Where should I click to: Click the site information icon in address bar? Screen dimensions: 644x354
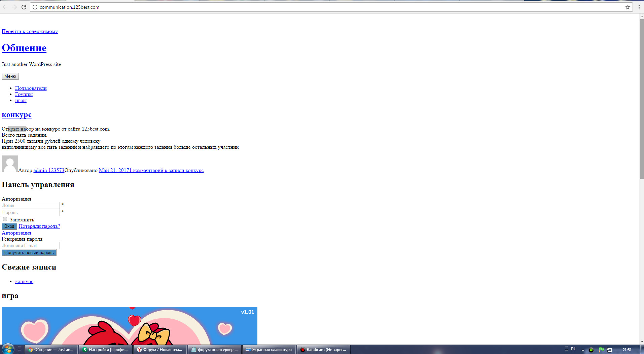coord(35,7)
